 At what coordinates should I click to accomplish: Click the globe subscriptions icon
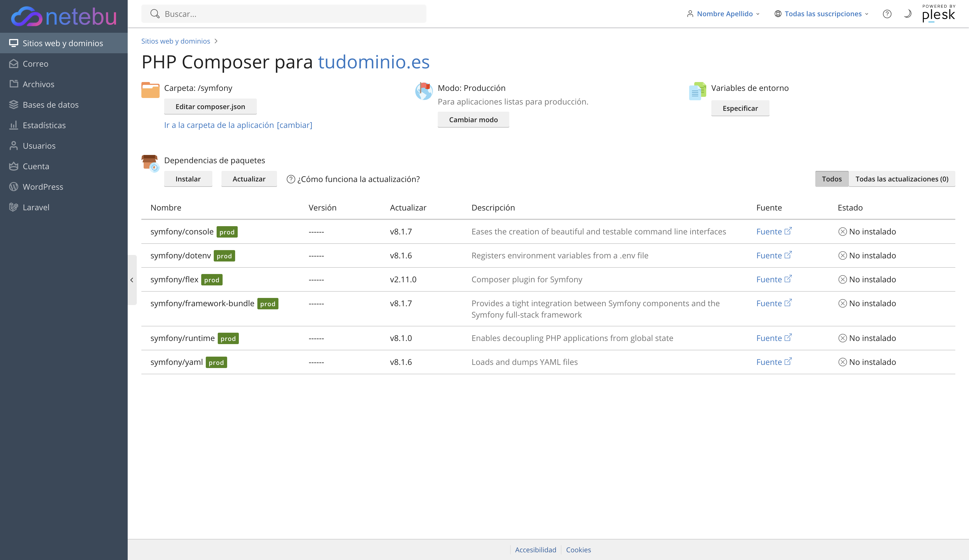pyautogui.click(x=777, y=14)
